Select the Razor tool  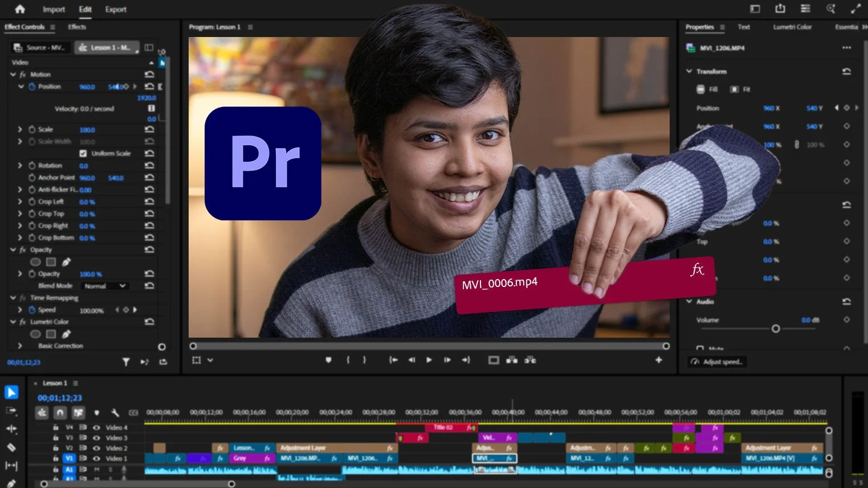click(11, 447)
